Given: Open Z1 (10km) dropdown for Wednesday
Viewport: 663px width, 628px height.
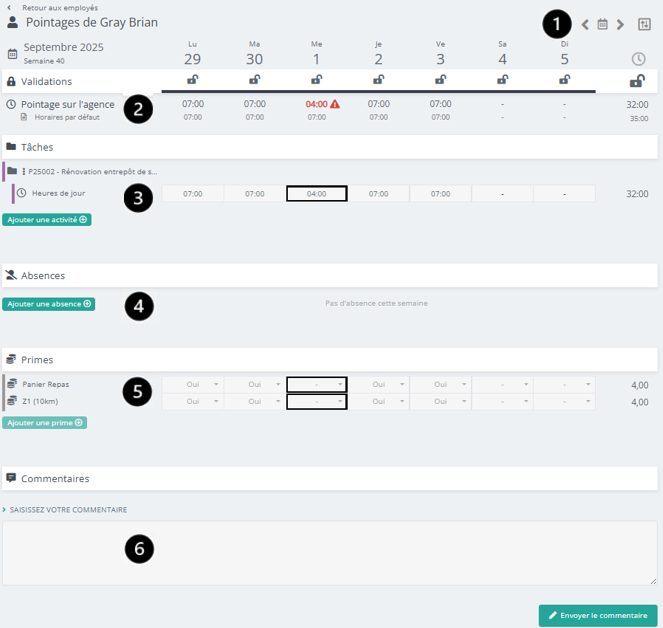Looking at the screenshot, I should click(x=317, y=401).
